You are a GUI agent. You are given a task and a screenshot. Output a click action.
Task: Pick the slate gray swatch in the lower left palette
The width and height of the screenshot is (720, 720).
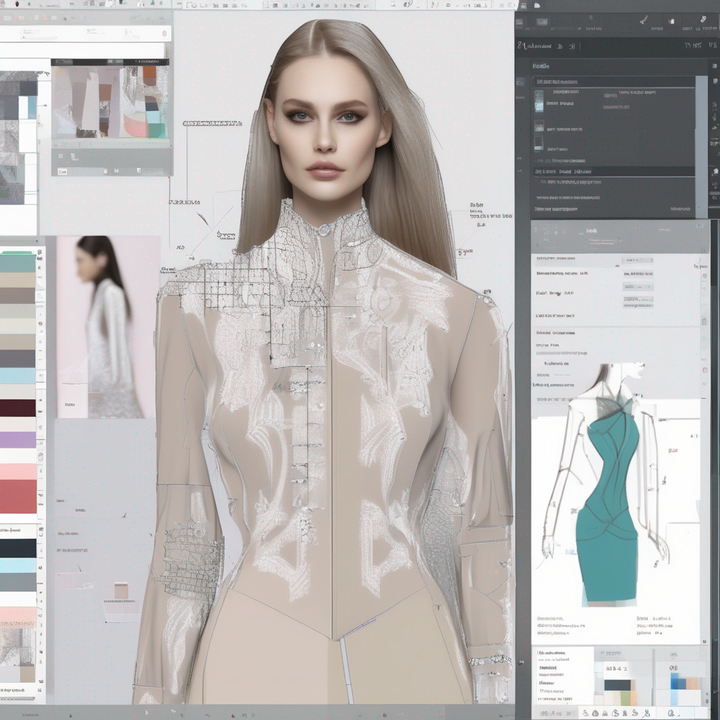coord(17,582)
